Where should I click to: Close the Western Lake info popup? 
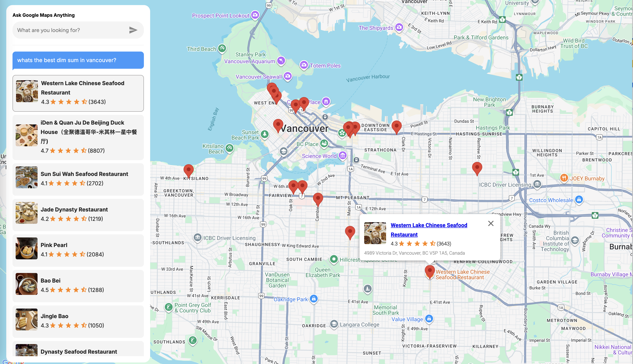491,223
